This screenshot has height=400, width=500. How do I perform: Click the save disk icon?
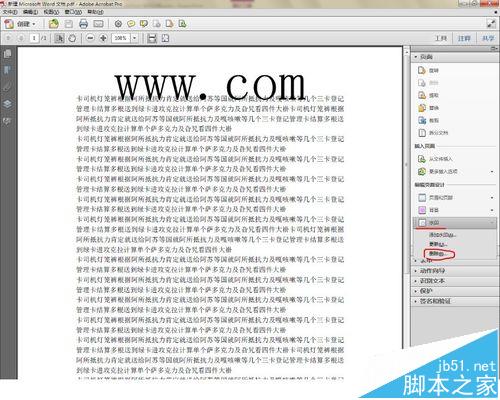point(69,24)
